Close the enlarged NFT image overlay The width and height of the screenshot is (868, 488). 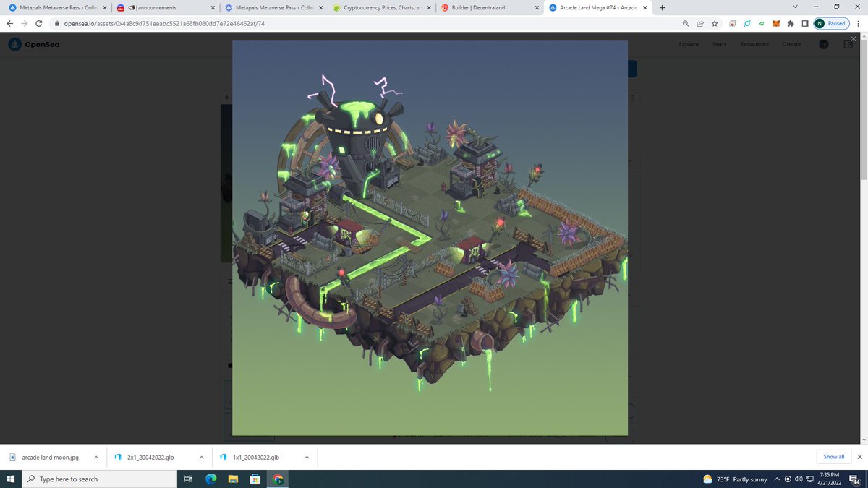854,38
